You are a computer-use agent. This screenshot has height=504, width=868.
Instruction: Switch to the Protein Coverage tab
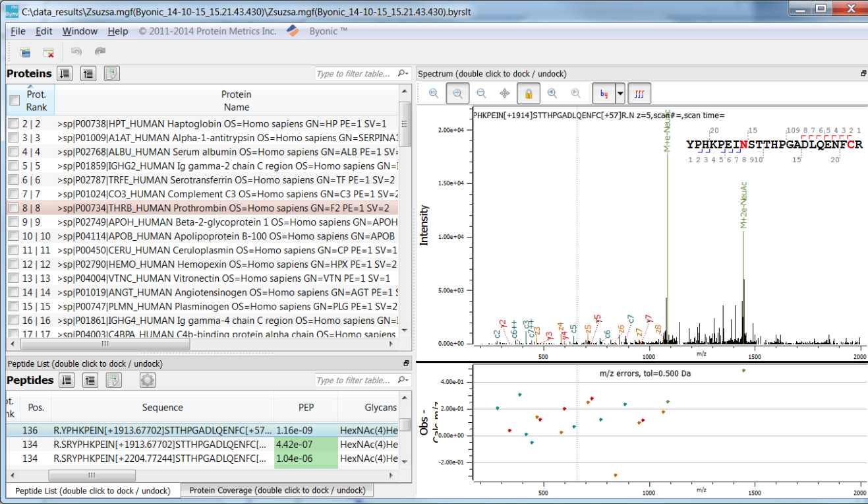click(x=277, y=491)
